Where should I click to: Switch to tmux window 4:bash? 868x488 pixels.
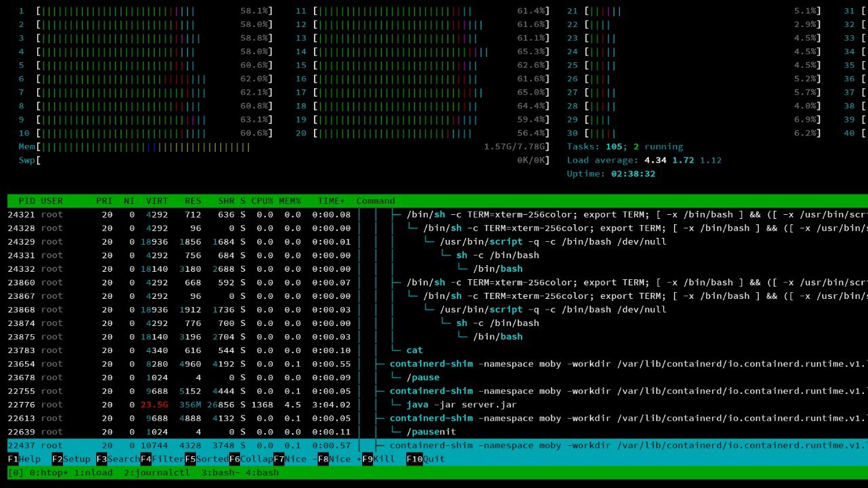(x=262, y=472)
